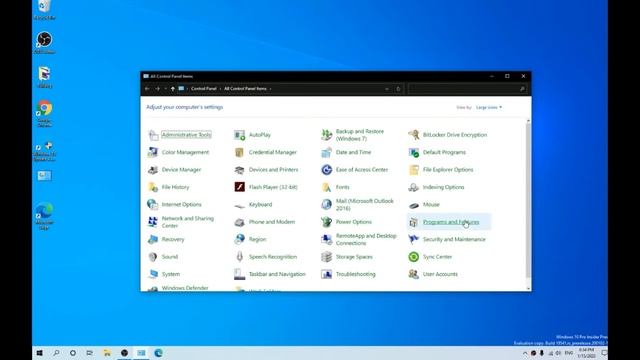Click the Back navigation arrow
This screenshot has height=360, width=640.
[x=147, y=89]
